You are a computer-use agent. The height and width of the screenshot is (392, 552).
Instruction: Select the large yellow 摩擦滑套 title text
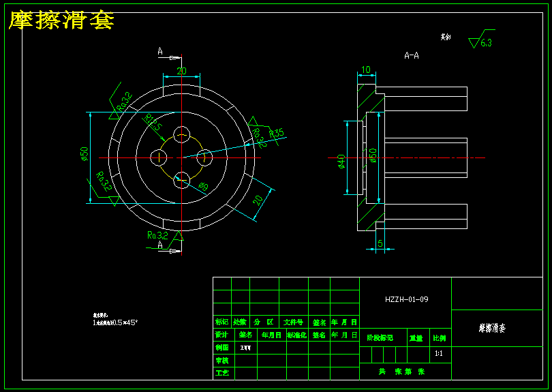[x=61, y=20]
